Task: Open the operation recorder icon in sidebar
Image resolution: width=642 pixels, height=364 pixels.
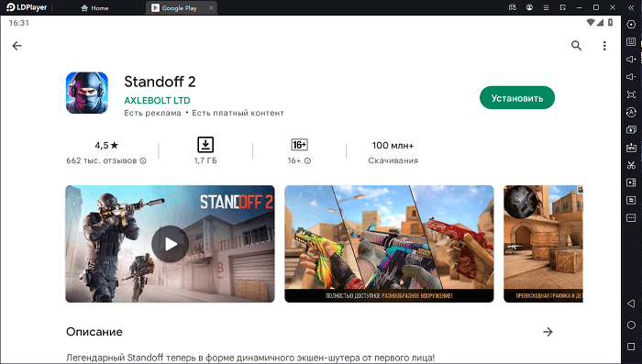Action: [x=631, y=200]
